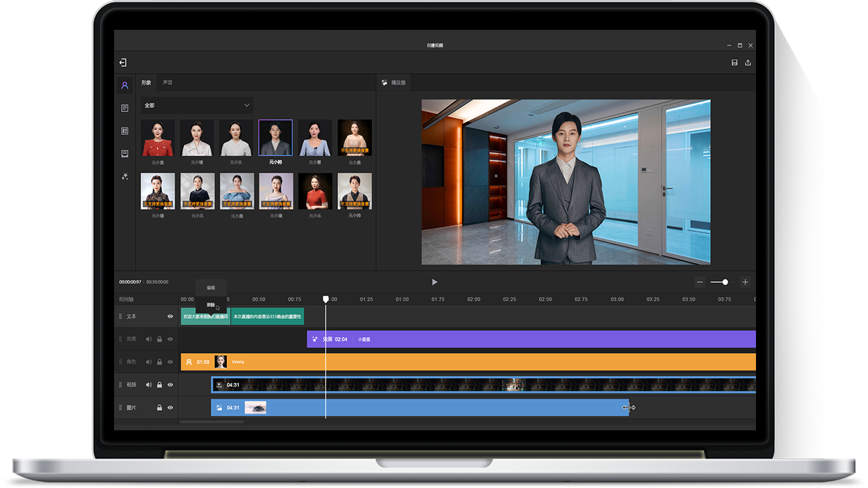Toggle visibility of the 角色 track
Screen dimensions: 868x488
click(x=170, y=362)
